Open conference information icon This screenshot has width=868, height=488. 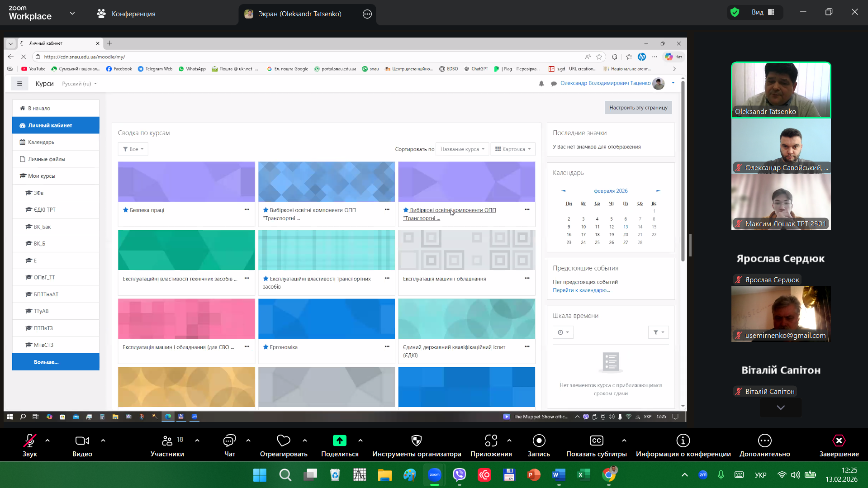click(683, 441)
